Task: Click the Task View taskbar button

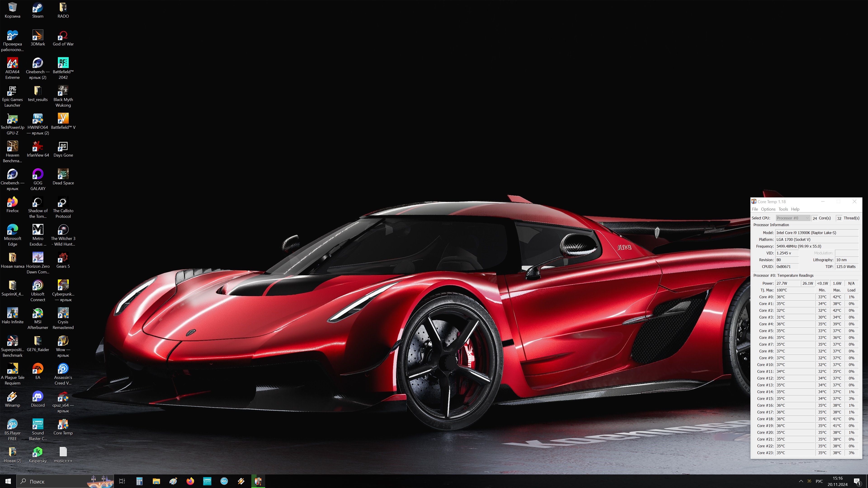Action: click(122, 481)
